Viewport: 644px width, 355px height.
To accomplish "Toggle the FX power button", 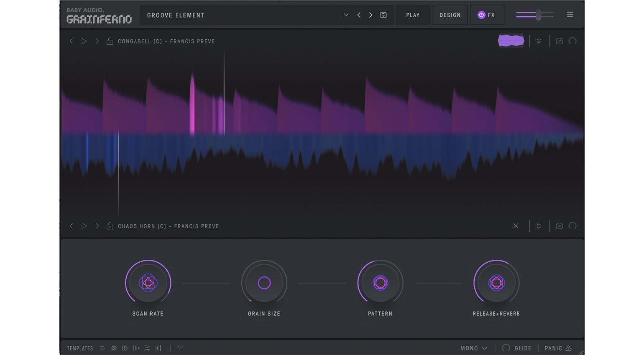I will pyautogui.click(x=481, y=15).
